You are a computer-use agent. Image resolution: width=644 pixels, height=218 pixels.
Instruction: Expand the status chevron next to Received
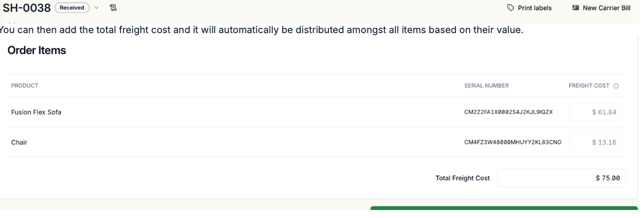click(x=96, y=8)
